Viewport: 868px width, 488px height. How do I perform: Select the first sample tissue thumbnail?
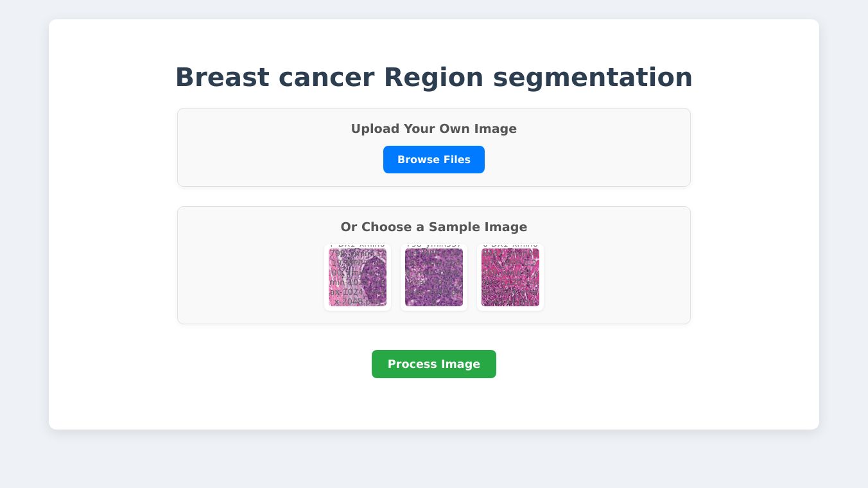[x=358, y=277]
